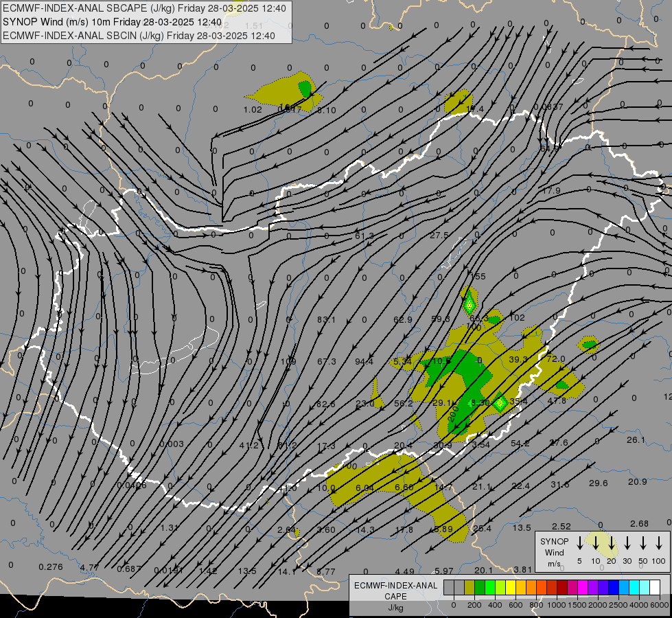Select the light cyan swatch right of 4000
The width and height of the screenshot is (672, 618).
(x=644, y=588)
